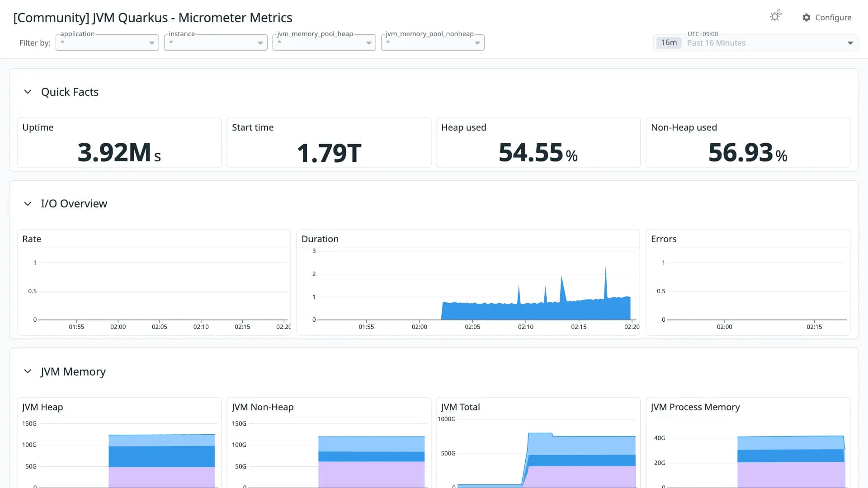Click the Heap used widget title
This screenshot has height=488, width=868.
click(x=464, y=127)
